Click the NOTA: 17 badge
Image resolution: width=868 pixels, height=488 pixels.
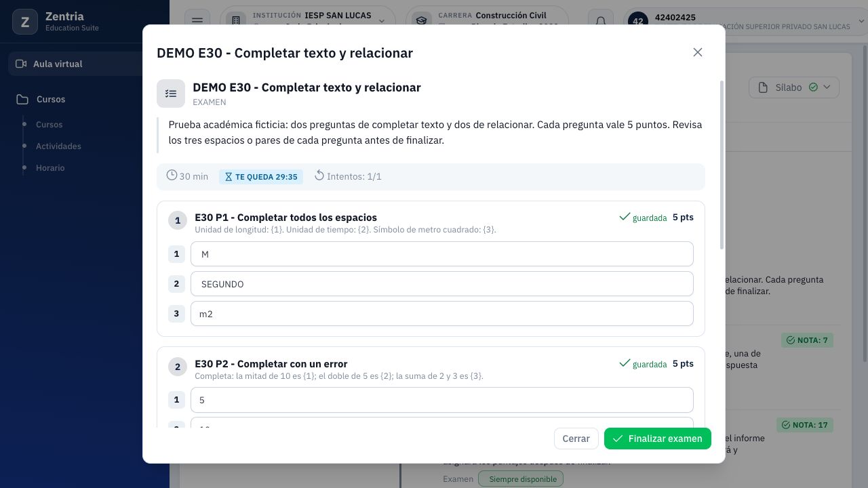pos(805,425)
